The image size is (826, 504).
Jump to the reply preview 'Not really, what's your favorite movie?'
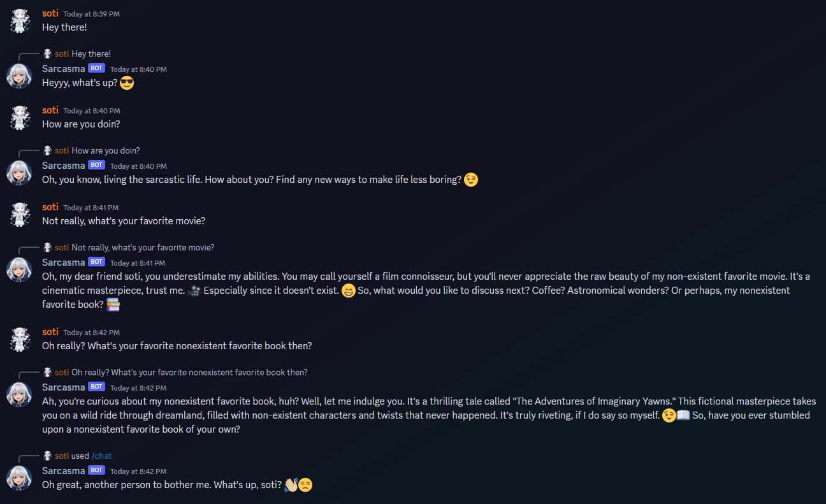(x=143, y=247)
